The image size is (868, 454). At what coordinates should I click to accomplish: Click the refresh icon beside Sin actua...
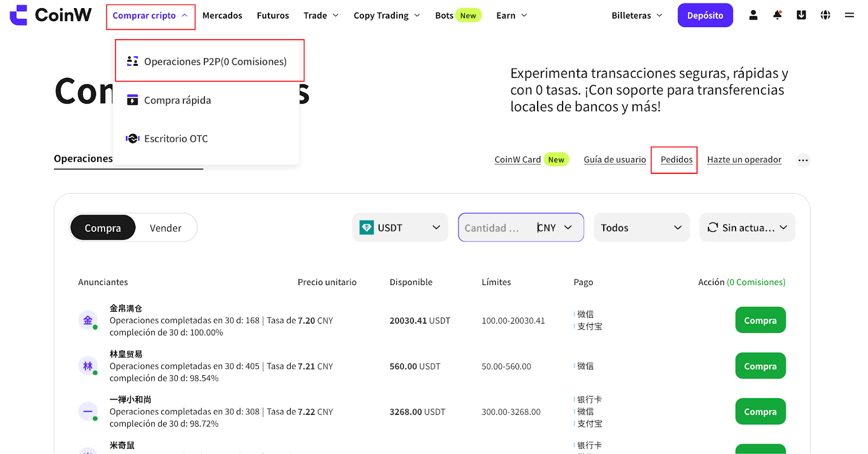point(713,228)
